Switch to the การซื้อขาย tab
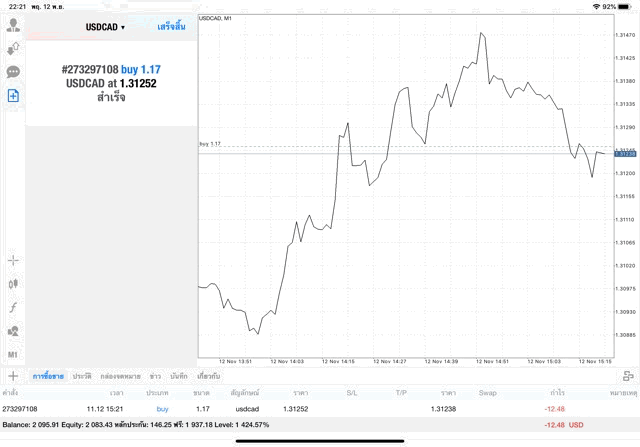The width and height of the screenshot is (640, 447). pos(48,376)
